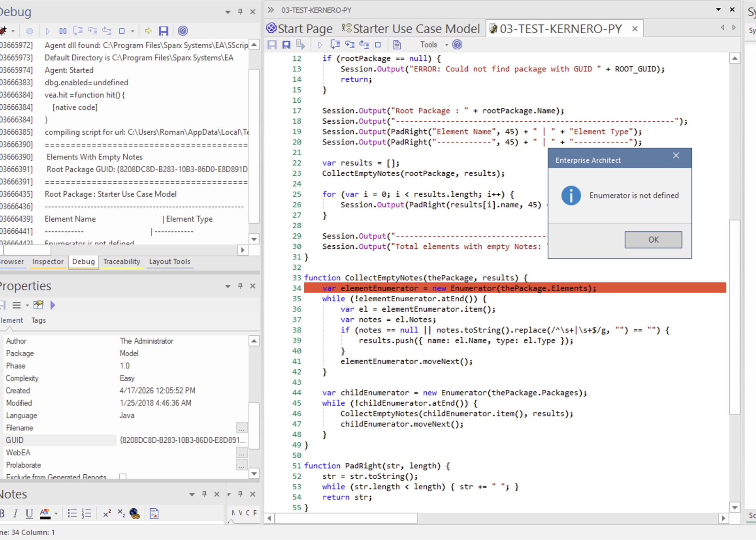756x540 pixels.
Task: Insert numbered list in Notes toolbar
Action: 87,513
